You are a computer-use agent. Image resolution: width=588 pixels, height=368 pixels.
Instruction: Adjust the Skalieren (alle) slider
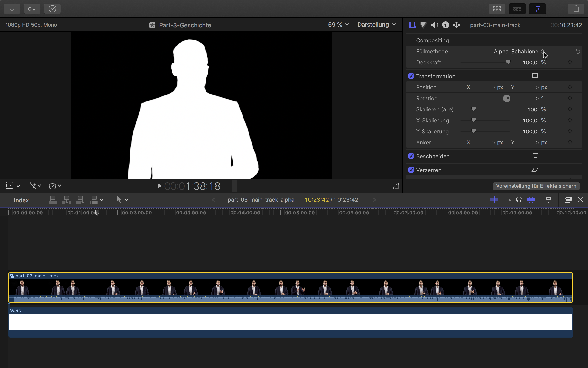pyautogui.click(x=473, y=109)
